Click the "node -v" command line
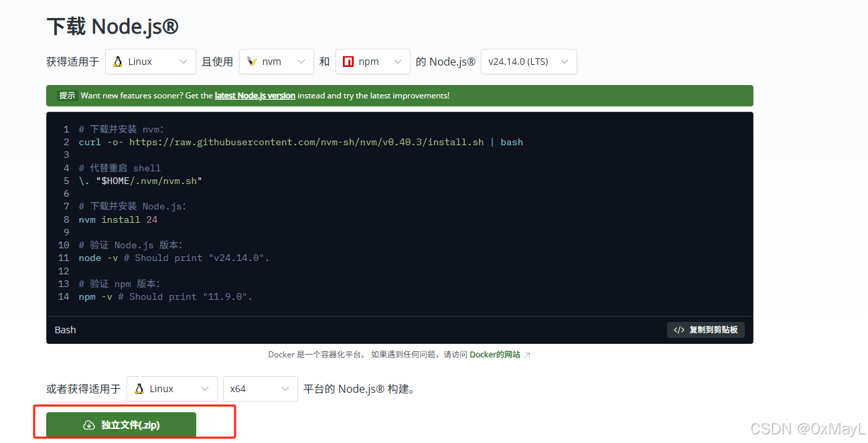This screenshot has height=443, width=868. pos(174,258)
